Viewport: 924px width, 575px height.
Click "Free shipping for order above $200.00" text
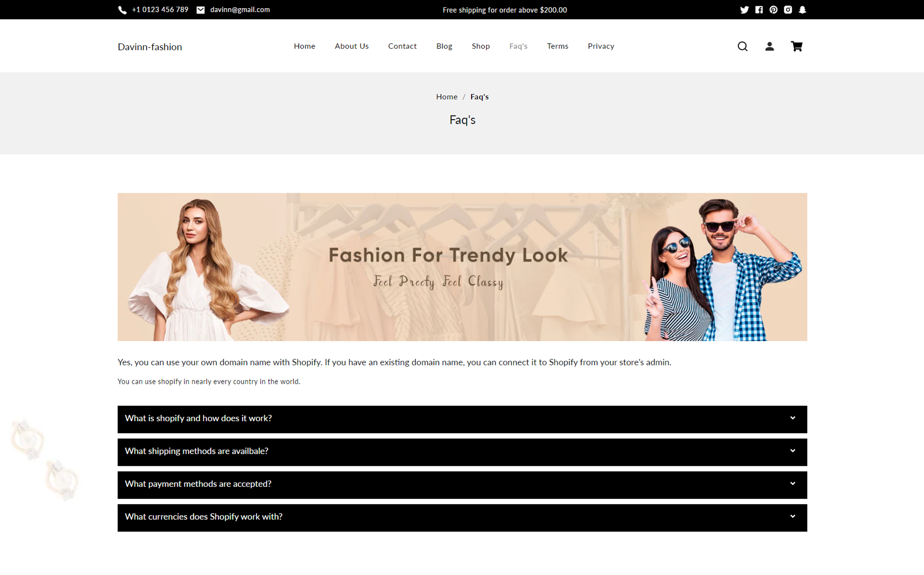[505, 10]
